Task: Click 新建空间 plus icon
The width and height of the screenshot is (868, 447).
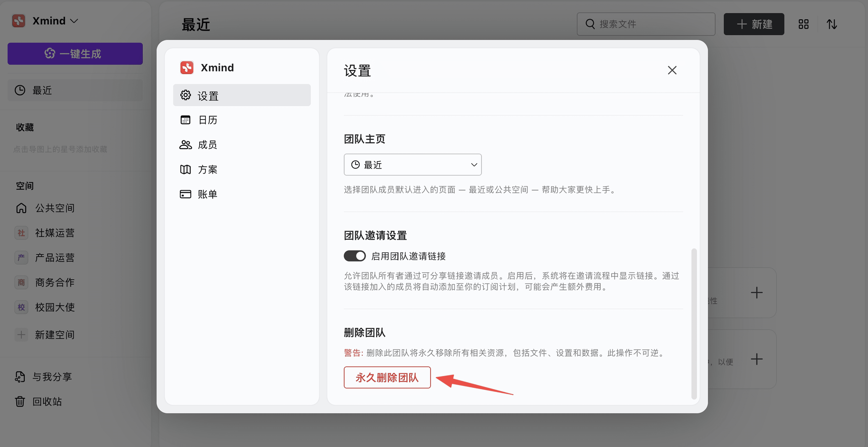Action: [x=21, y=335]
